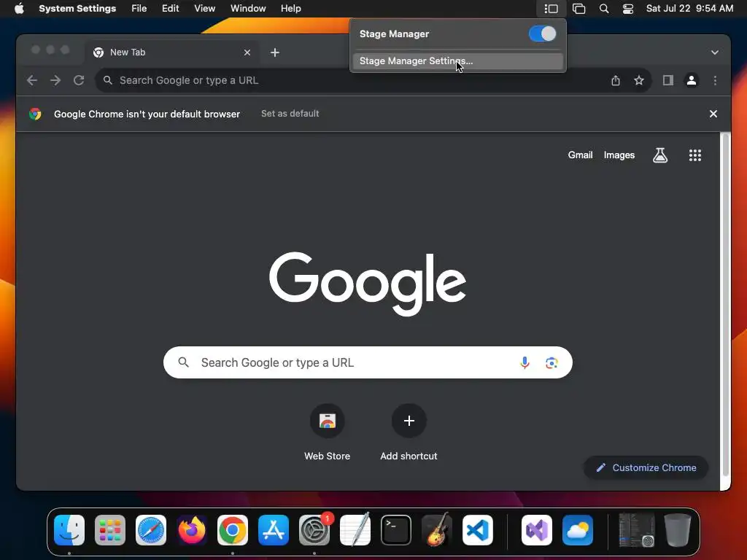Open the Window menu
747x560 pixels.
(x=248, y=9)
